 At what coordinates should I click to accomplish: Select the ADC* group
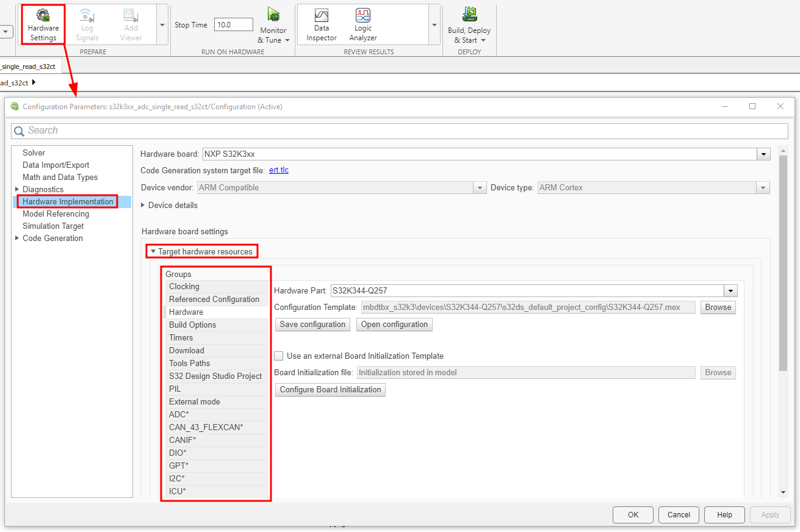[178, 414]
